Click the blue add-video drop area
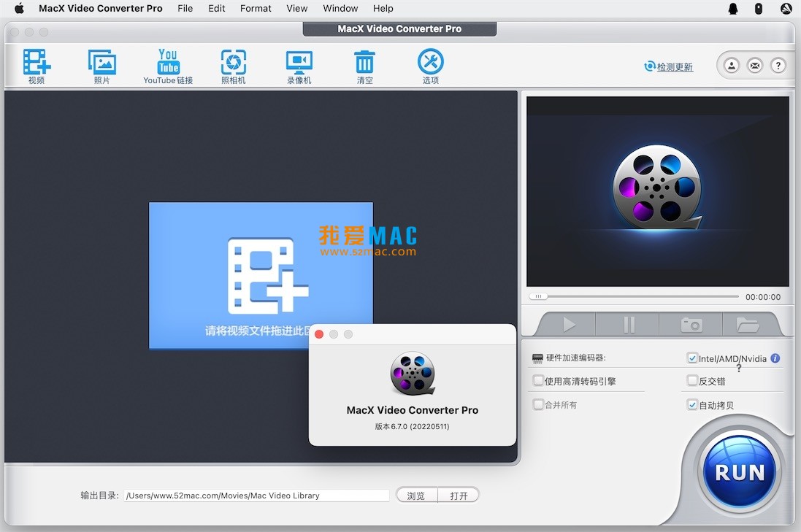 click(261, 275)
